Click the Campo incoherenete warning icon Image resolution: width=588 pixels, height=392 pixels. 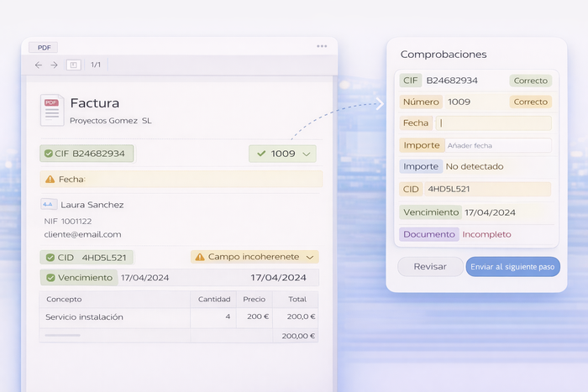tap(200, 257)
